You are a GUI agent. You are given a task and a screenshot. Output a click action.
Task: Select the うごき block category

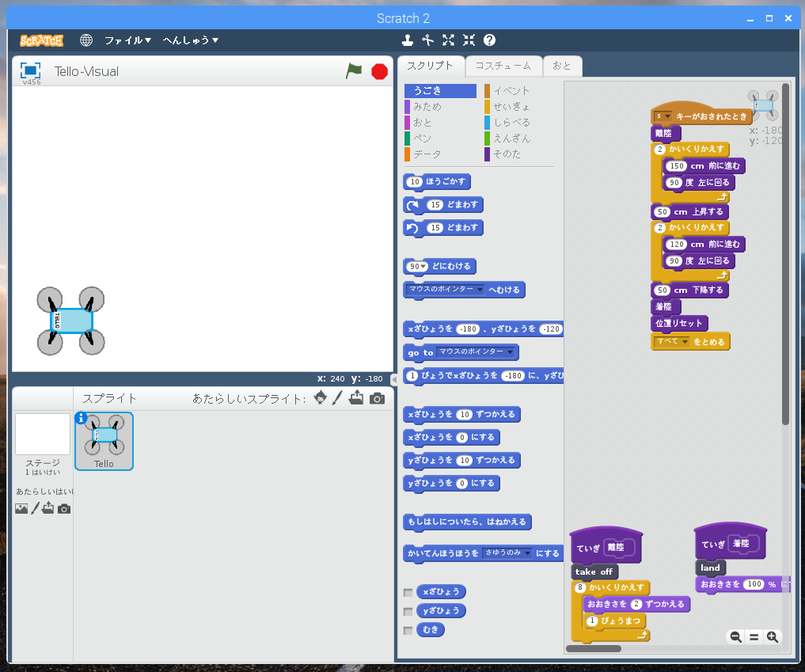(440, 91)
